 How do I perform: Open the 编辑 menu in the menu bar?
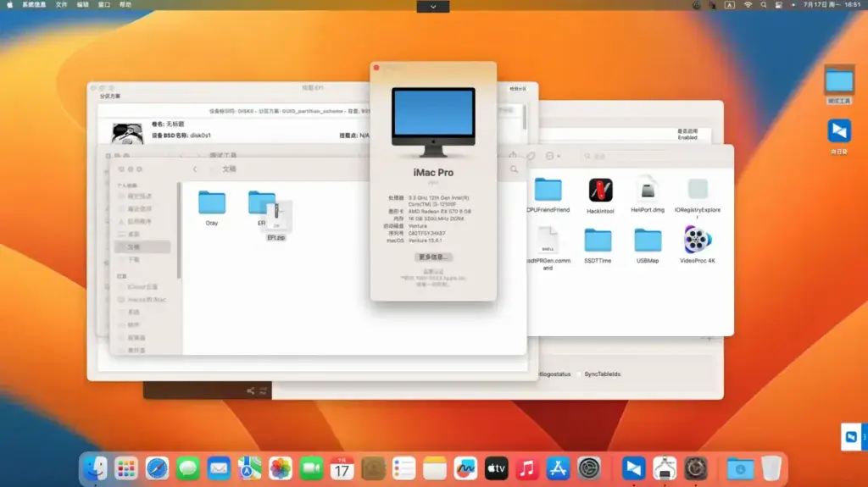82,4
